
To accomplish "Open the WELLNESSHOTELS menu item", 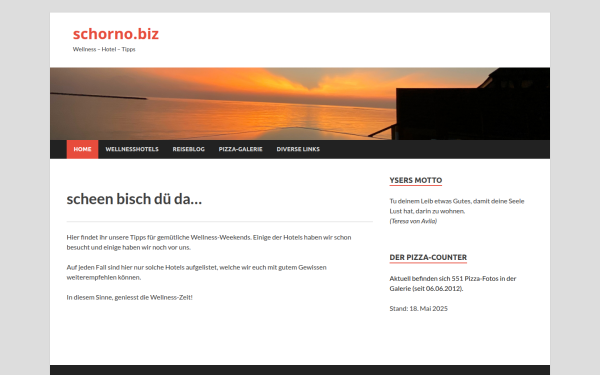I will pyautogui.click(x=132, y=149).
